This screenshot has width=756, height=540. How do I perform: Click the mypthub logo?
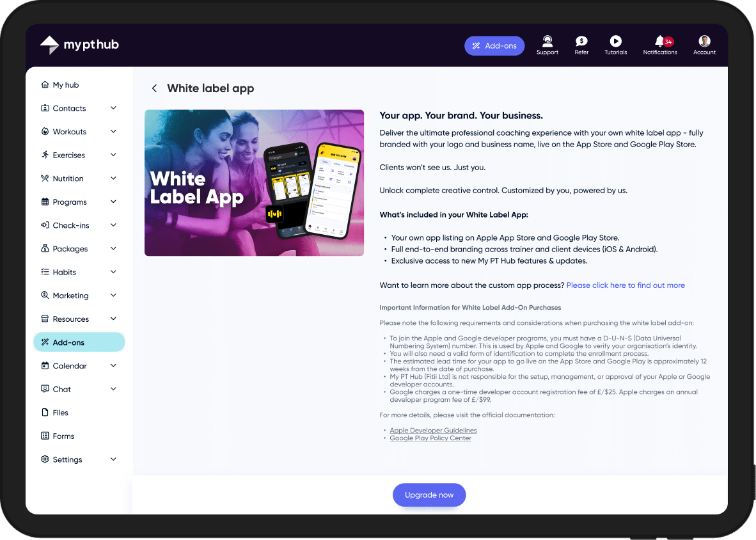pyautogui.click(x=79, y=45)
